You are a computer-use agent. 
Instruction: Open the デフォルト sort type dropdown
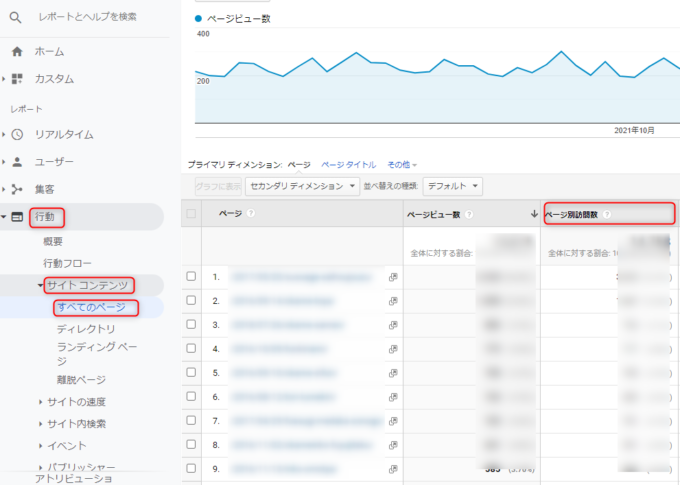(452, 187)
